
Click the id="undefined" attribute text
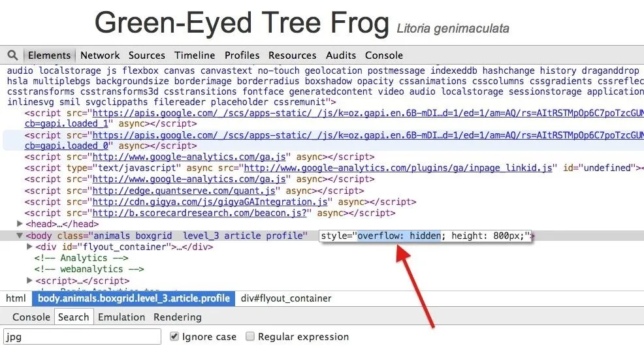[x=599, y=168]
